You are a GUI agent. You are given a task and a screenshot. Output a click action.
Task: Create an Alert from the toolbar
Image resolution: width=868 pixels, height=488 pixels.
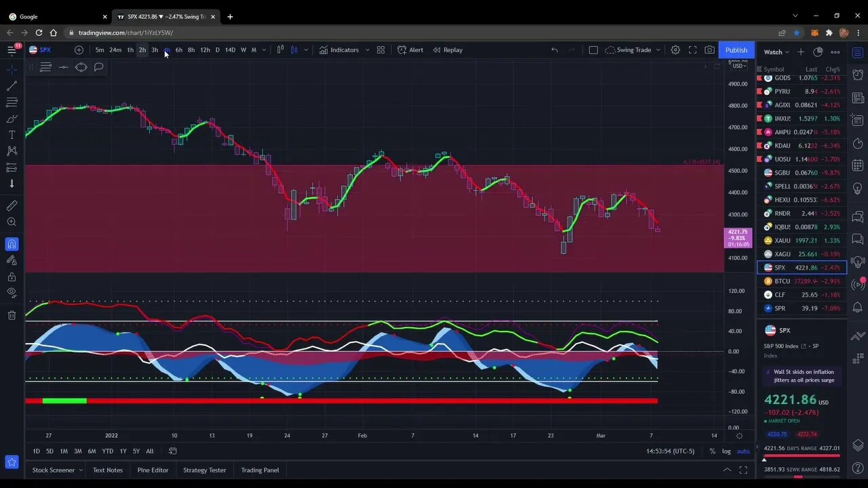tap(410, 49)
